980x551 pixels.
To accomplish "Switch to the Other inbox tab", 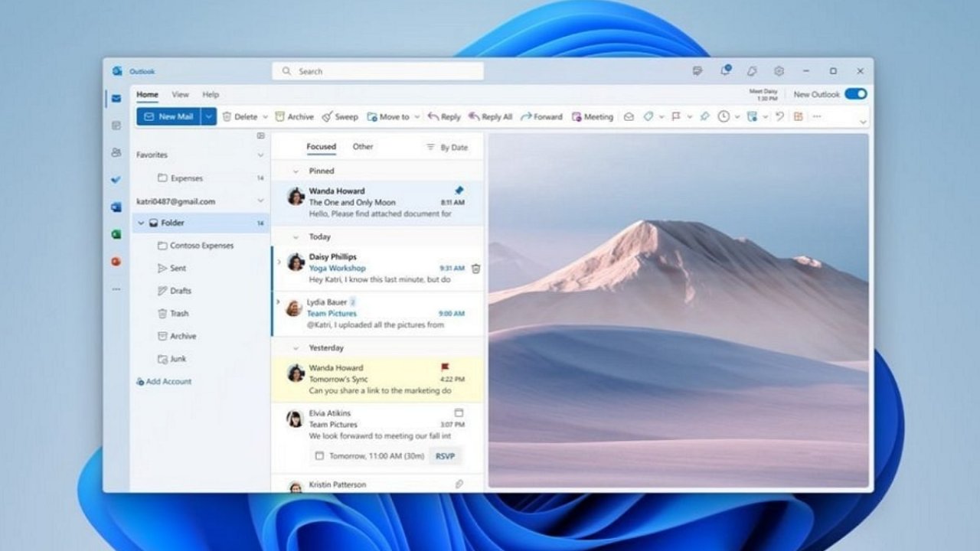I will [x=363, y=147].
